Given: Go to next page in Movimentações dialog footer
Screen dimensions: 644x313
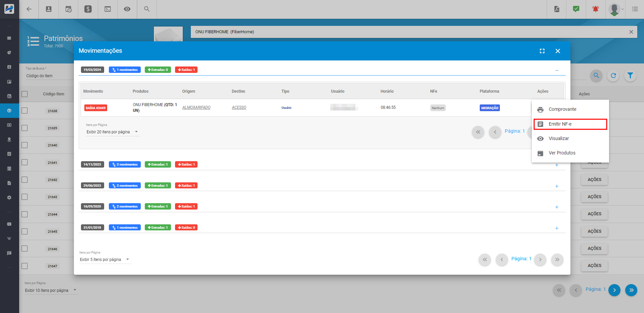Looking at the screenshot, I should point(540,260).
